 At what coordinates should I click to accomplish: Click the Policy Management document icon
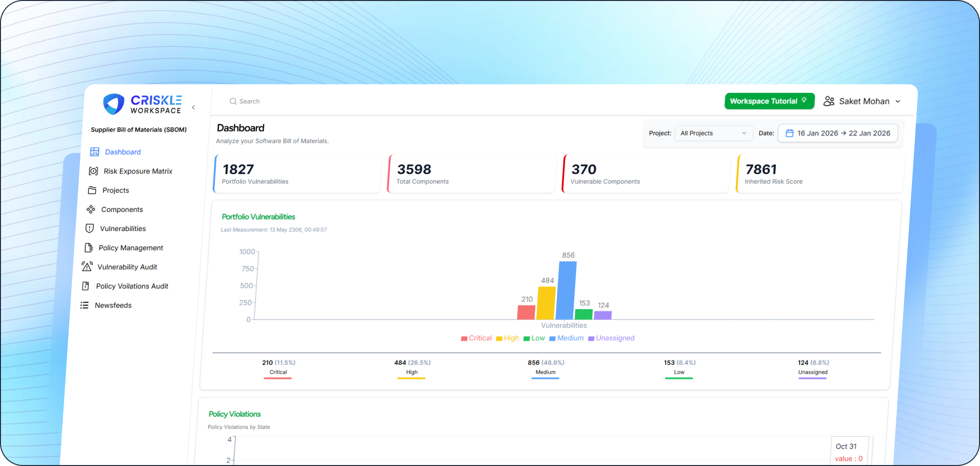pyautogui.click(x=89, y=247)
